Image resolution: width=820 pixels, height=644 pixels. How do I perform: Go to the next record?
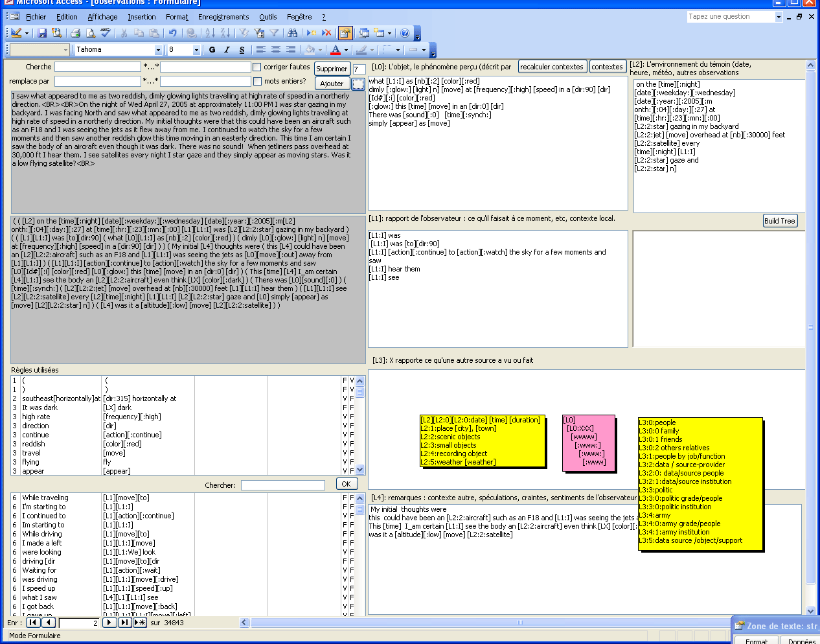click(109, 623)
